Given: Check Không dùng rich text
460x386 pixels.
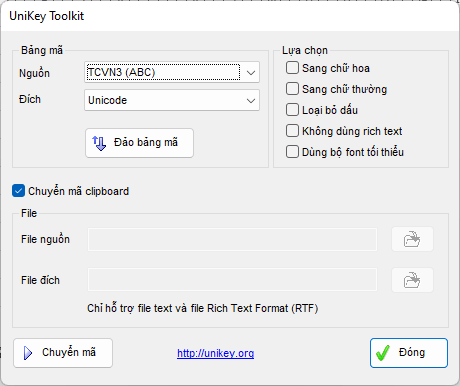Looking at the screenshot, I should click(292, 131).
